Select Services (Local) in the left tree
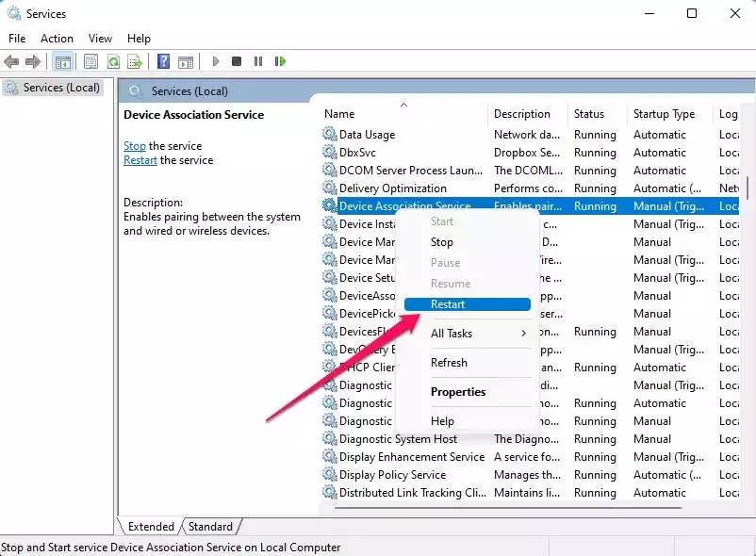Screen dimensions: 756x556 point(61,88)
